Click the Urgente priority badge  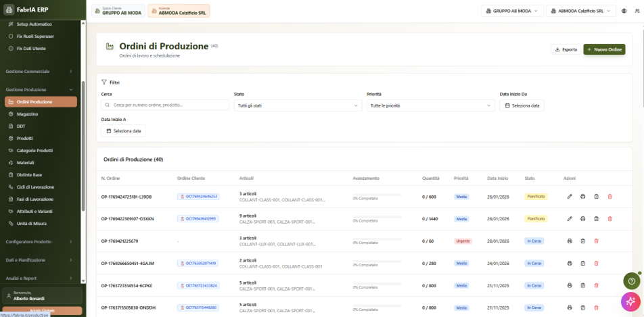point(463,241)
